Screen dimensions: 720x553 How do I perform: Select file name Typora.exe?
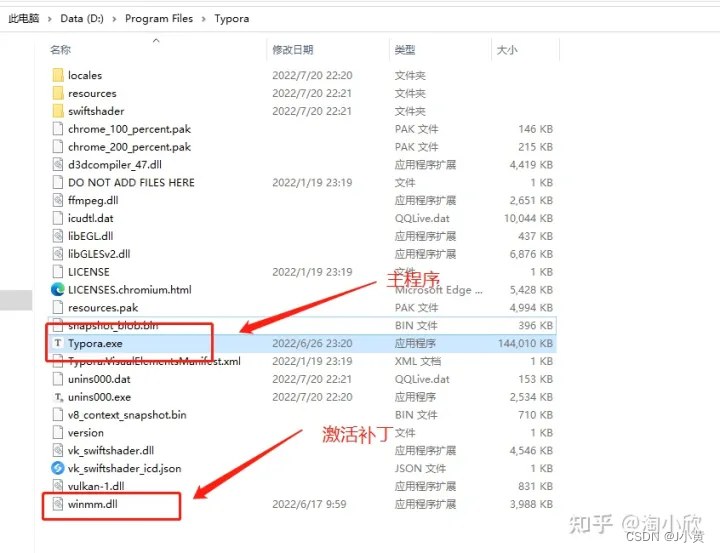click(95, 344)
